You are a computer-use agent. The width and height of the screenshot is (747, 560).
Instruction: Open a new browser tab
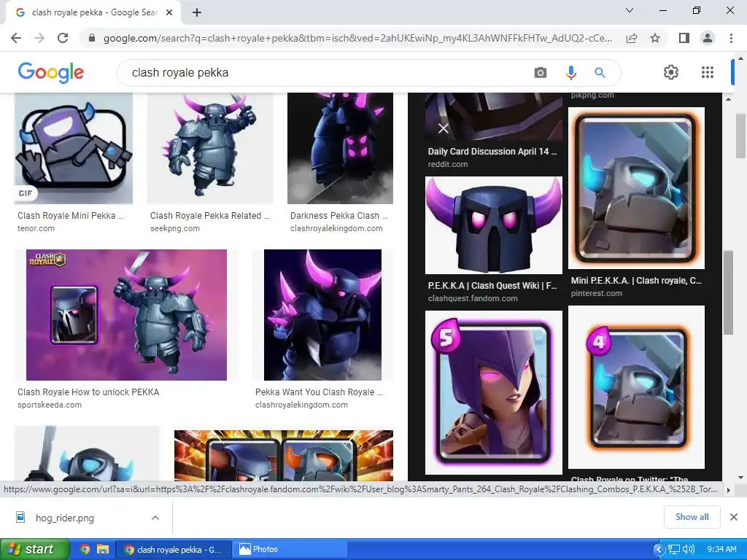click(x=197, y=13)
